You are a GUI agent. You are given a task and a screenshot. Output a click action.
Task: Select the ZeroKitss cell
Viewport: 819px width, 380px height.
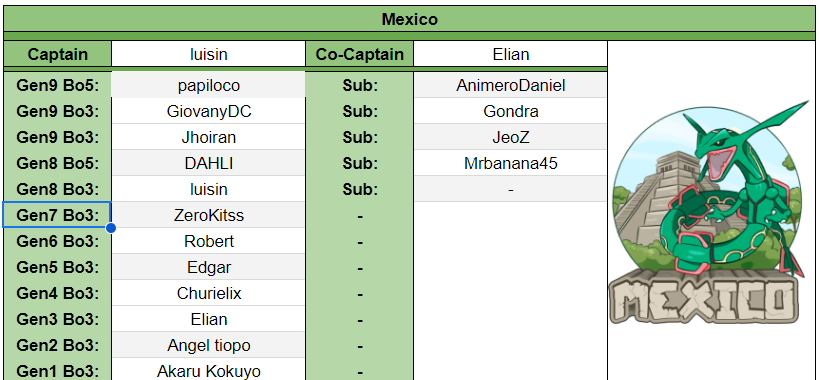click(x=208, y=215)
